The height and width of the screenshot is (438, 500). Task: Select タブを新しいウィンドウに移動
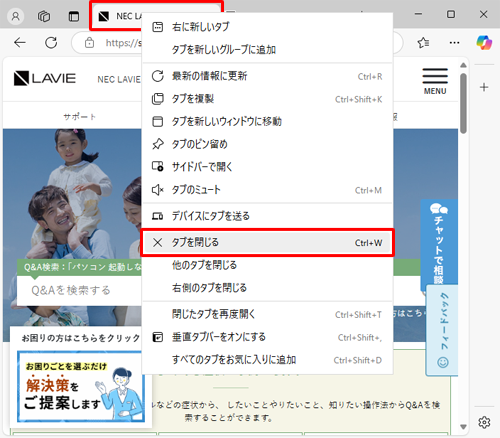tap(267, 122)
